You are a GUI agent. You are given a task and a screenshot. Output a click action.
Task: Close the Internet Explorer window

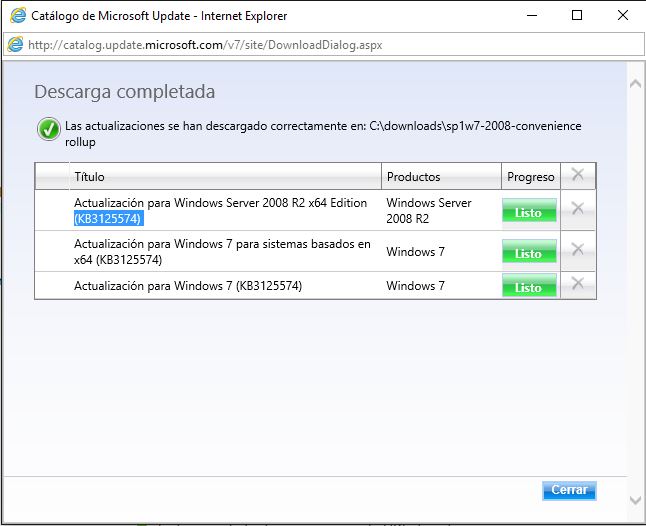click(623, 16)
